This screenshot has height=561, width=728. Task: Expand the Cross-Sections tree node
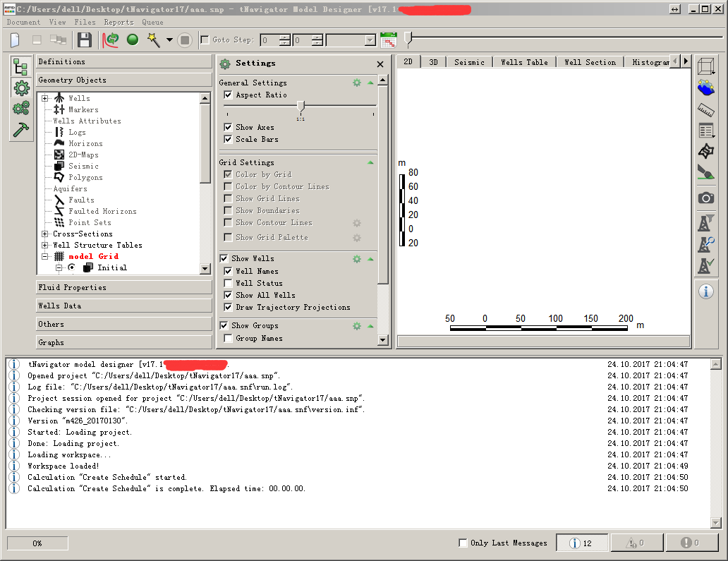[45, 234]
